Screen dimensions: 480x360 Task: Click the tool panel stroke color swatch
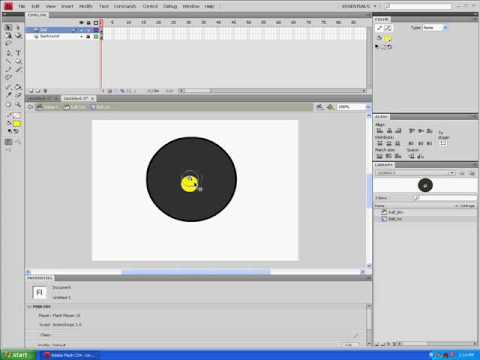(17, 115)
